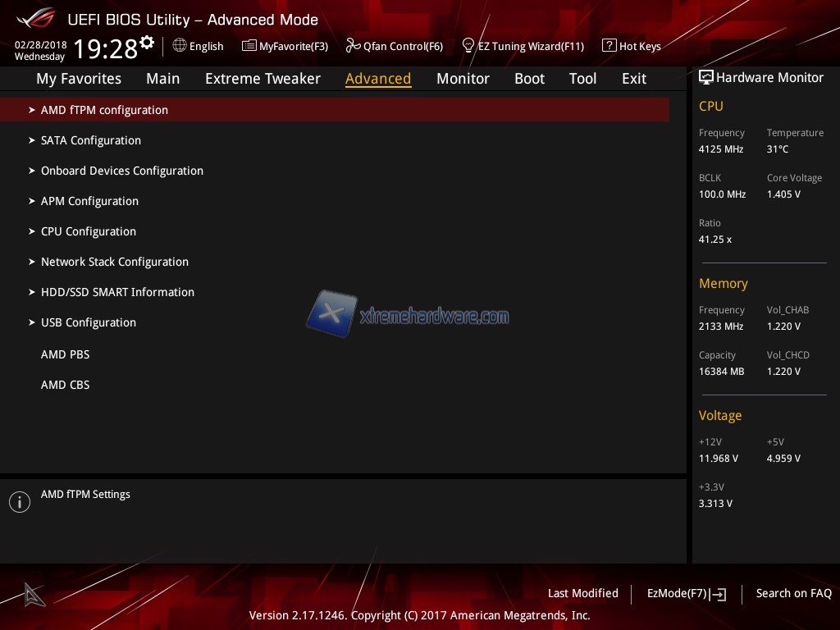Screen dimensions: 840x630
Task: Switch to the Monitor tab
Action: point(463,79)
